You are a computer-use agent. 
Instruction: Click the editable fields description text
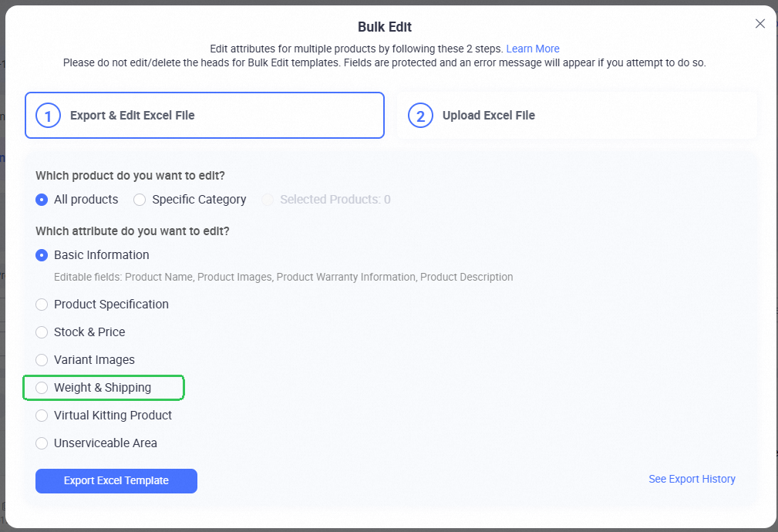point(284,276)
